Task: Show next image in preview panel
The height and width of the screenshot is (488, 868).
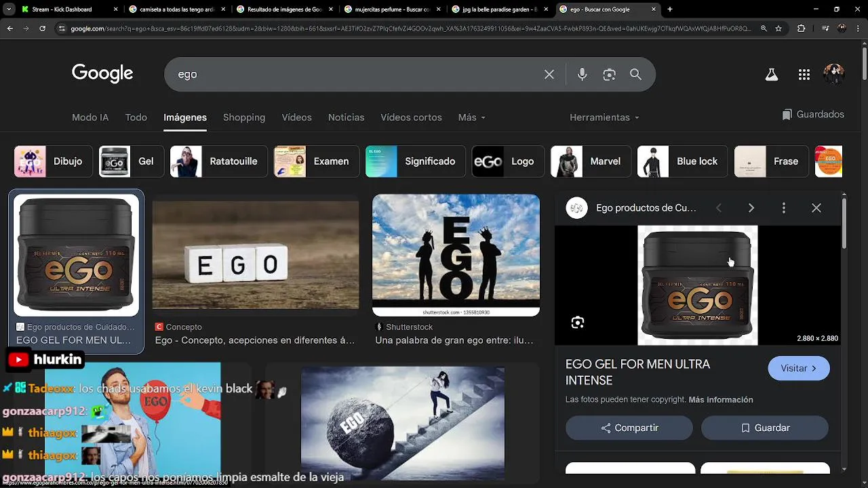Action: 751,208
